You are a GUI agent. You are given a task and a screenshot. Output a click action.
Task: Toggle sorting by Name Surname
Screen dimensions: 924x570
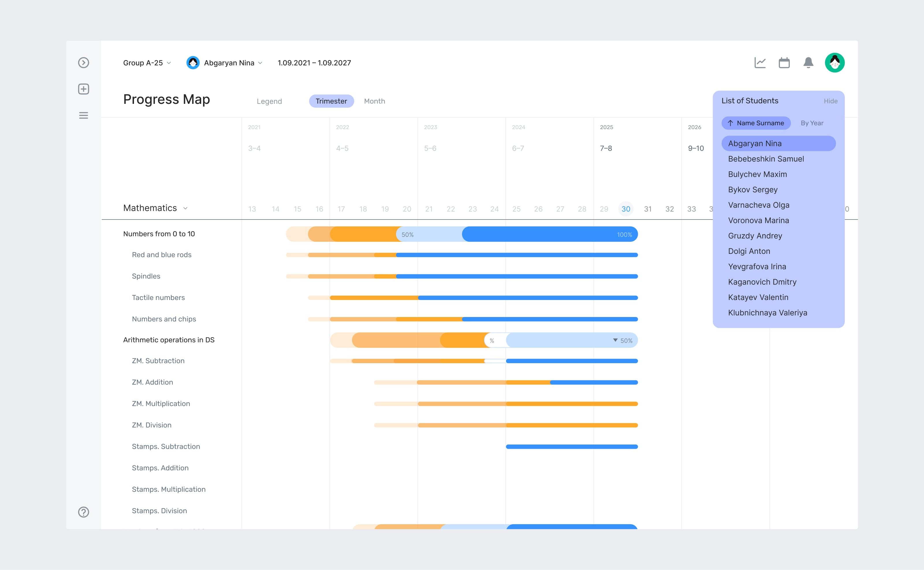tap(756, 123)
